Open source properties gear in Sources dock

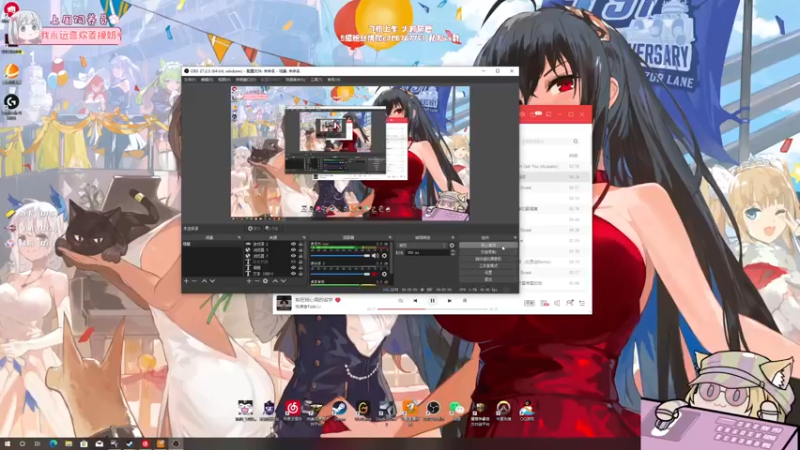pos(265,281)
